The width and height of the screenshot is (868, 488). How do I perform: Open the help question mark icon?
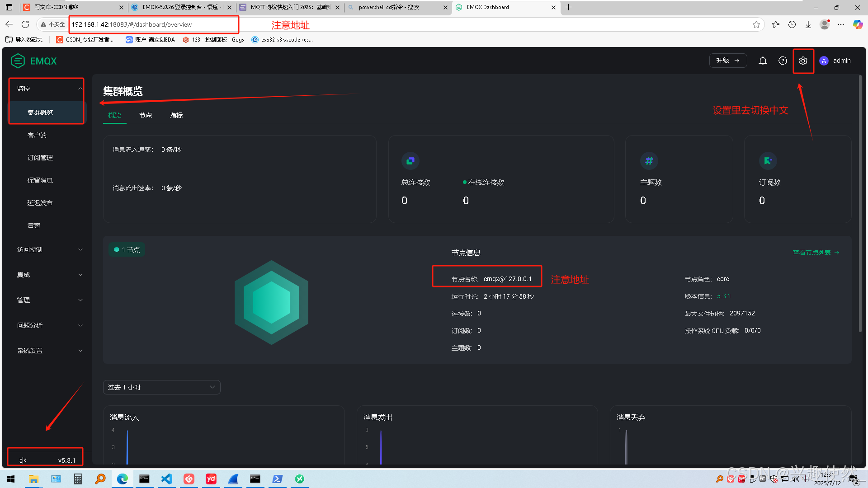783,61
